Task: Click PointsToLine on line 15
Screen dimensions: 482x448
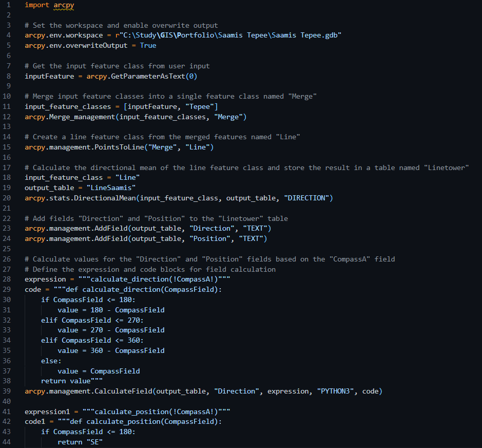Action: pyautogui.click(x=119, y=147)
